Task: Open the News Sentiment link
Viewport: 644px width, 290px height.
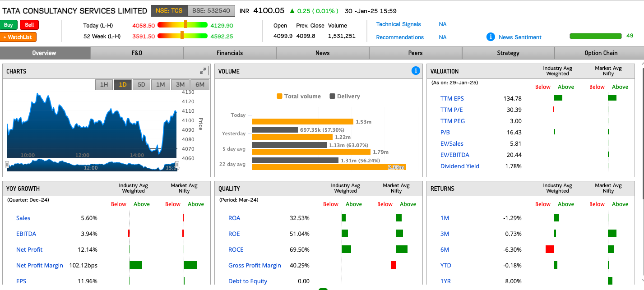Action: pyautogui.click(x=520, y=37)
